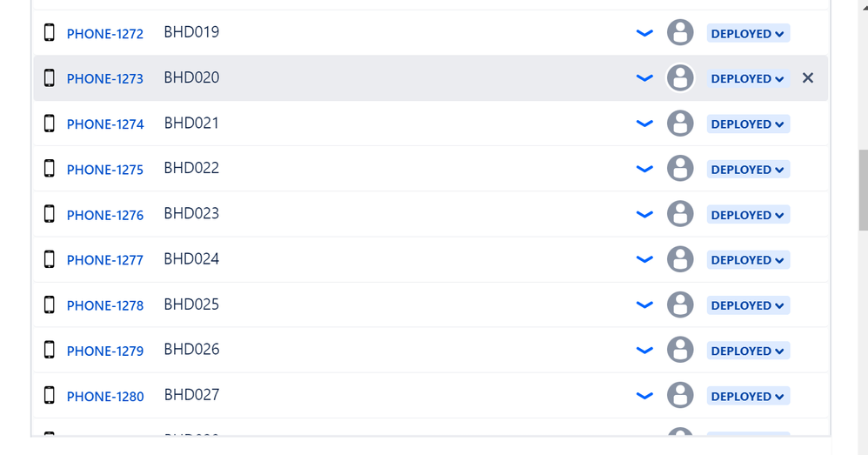
Task: Open the DEPLOYED status dropdown for BHD026
Action: 748,351
